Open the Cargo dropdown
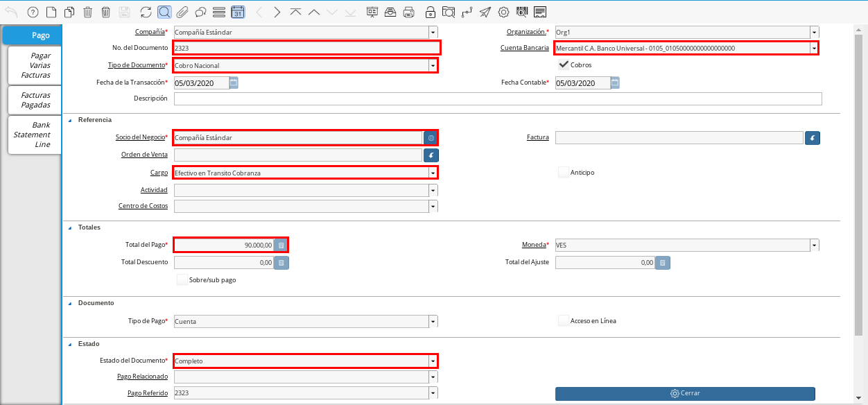This screenshot has width=868, height=405. click(433, 173)
